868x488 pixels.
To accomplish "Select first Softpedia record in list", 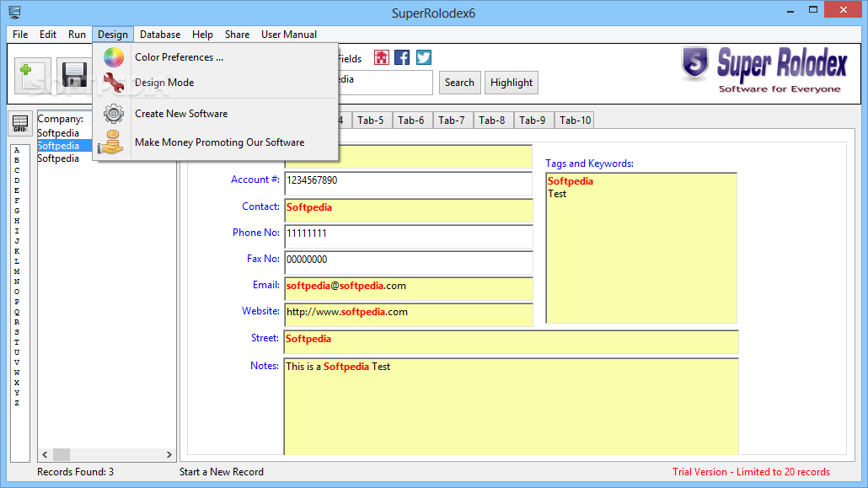I will coord(58,133).
